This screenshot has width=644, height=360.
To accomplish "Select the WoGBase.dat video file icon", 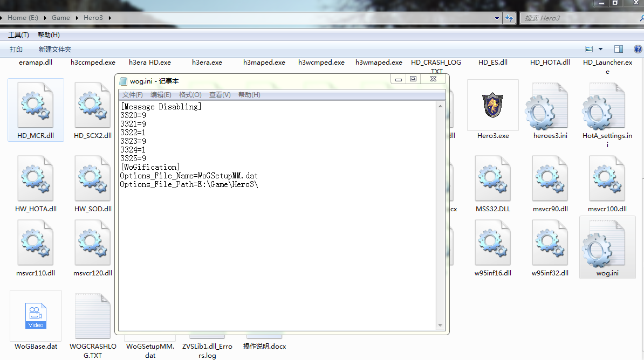I will (x=36, y=316).
